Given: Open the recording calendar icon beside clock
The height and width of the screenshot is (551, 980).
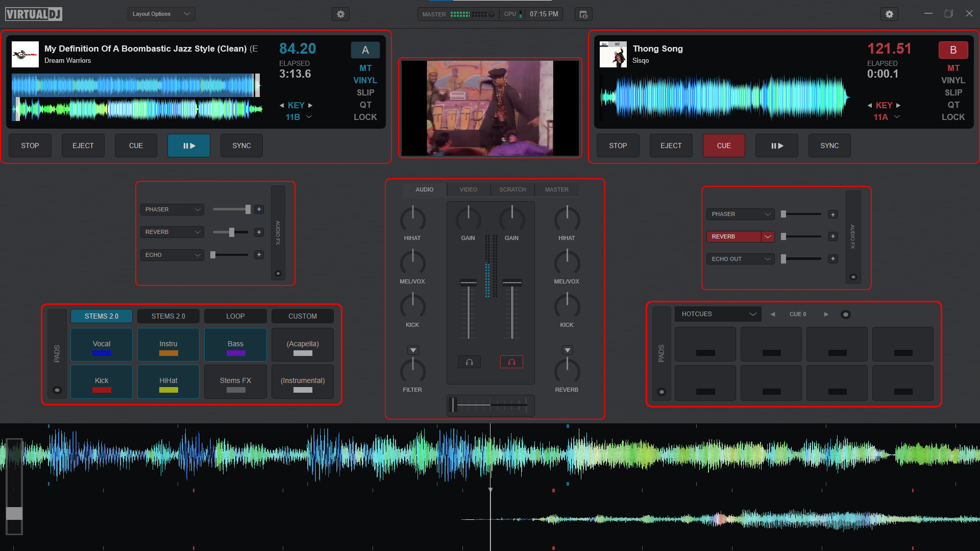Looking at the screenshot, I should (583, 14).
